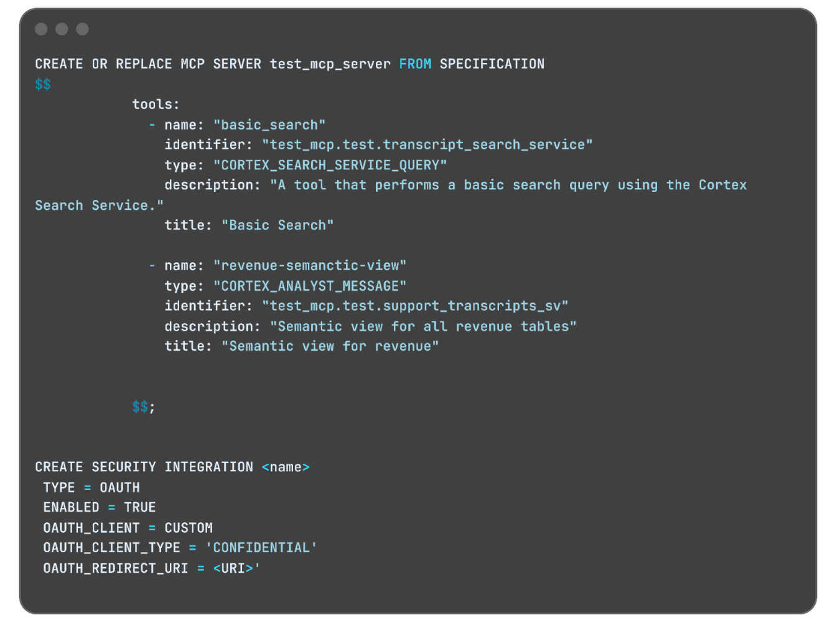Click the closing $$; delimiter
Viewport: 840px width, 635px height.
point(142,407)
